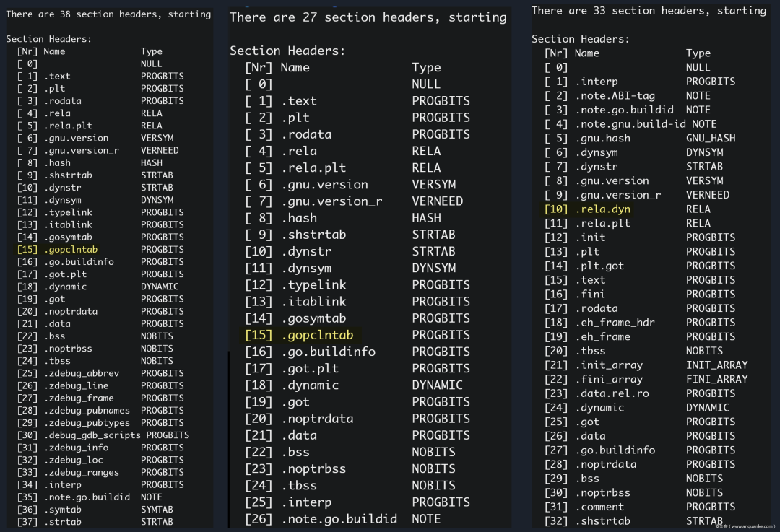The image size is (780, 532).
Task: Click .interp in the 33-header listing
Action: pos(597,82)
